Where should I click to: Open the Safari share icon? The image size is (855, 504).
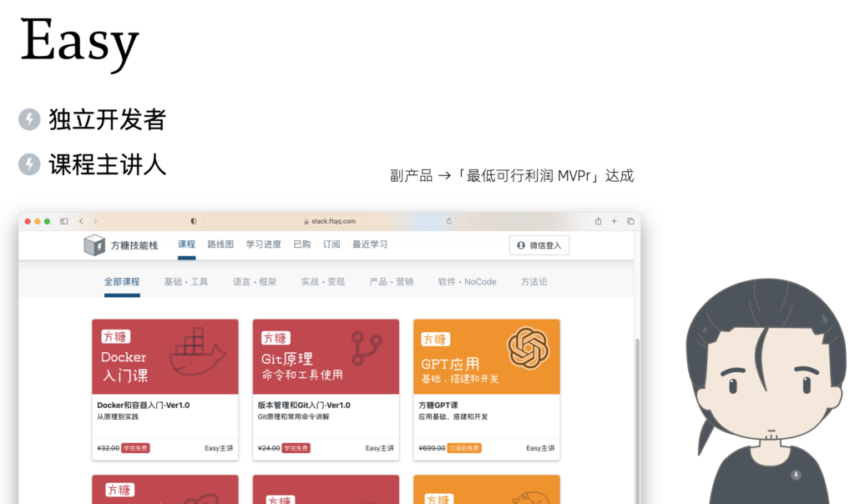coord(598,221)
